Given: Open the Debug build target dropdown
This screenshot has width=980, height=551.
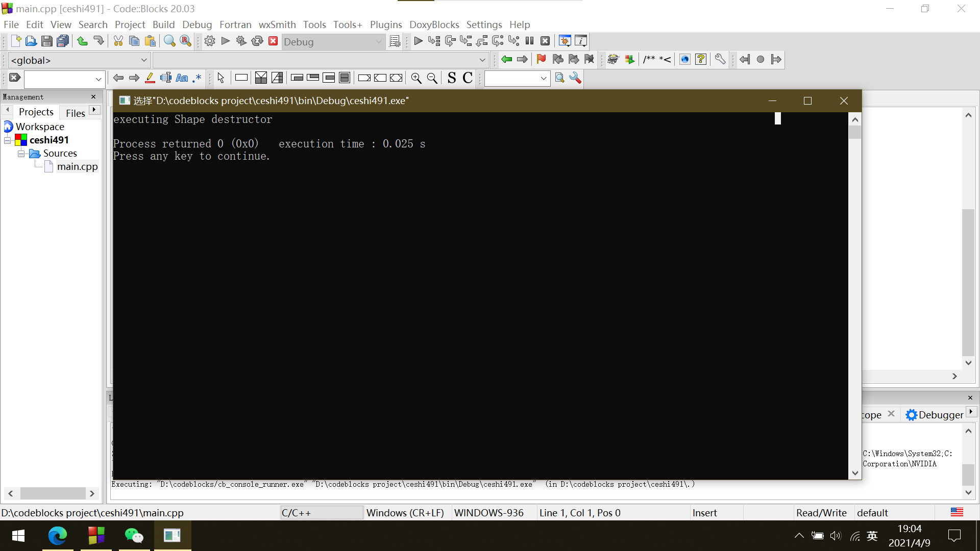Looking at the screenshot, I should 378,42.
